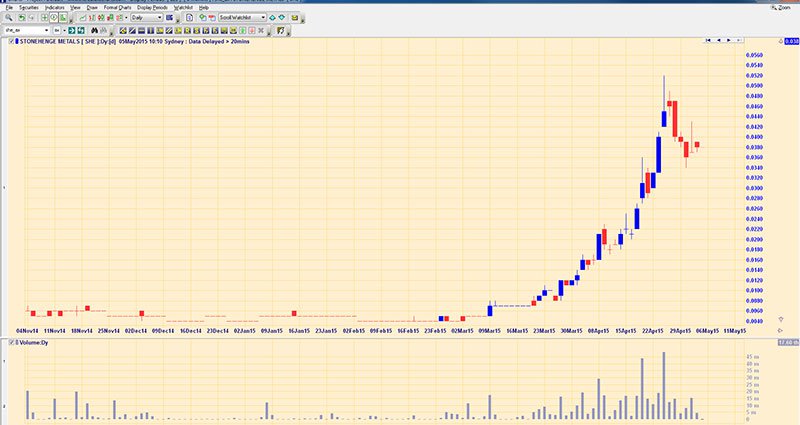
Task: Toggle the Volume:Dy panel checkbox
Action: [12, 342]
